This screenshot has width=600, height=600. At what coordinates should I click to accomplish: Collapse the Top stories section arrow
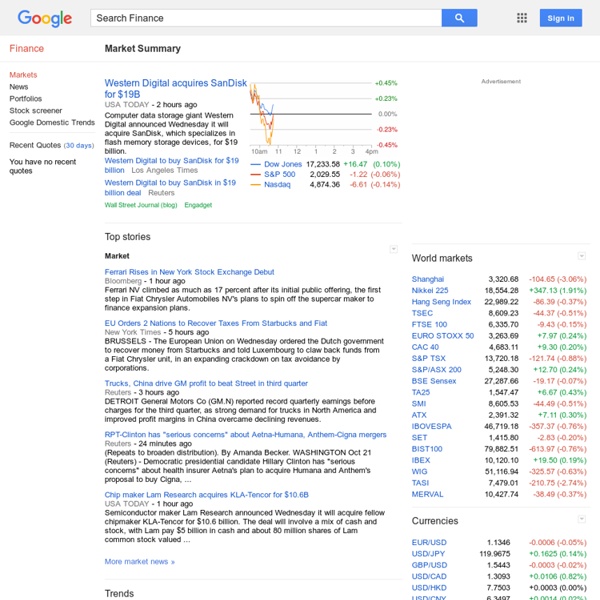394,248
